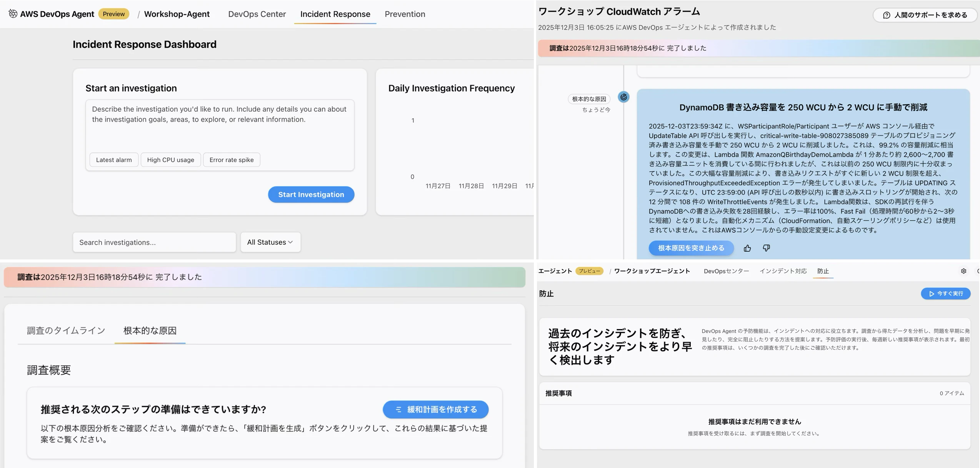Click the Search investigations field

(154, 242)
